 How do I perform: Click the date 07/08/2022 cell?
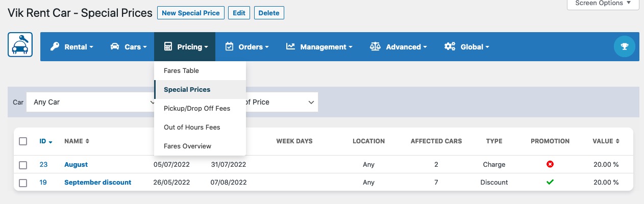tap(229, 182)
